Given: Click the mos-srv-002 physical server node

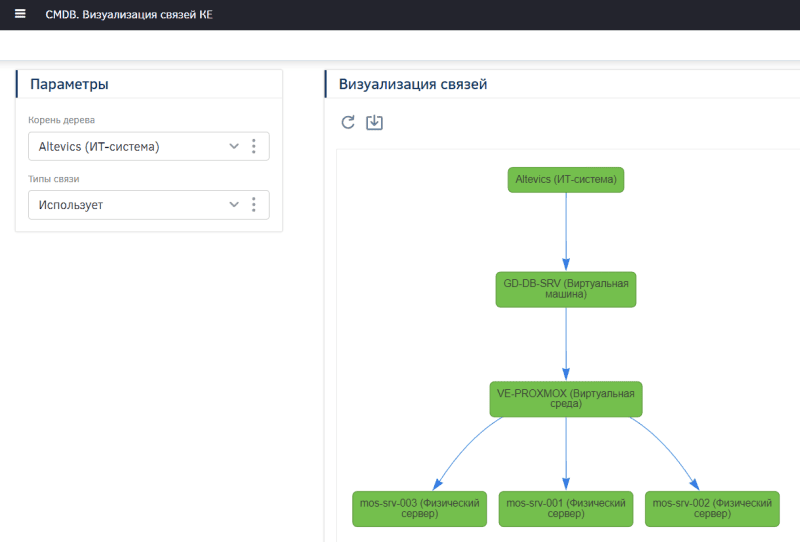Looking at the screenshot, I should (712, 508).
